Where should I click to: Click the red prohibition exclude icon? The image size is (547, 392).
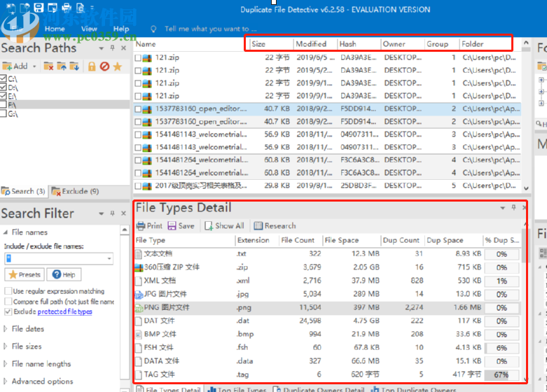pos(104,66)
